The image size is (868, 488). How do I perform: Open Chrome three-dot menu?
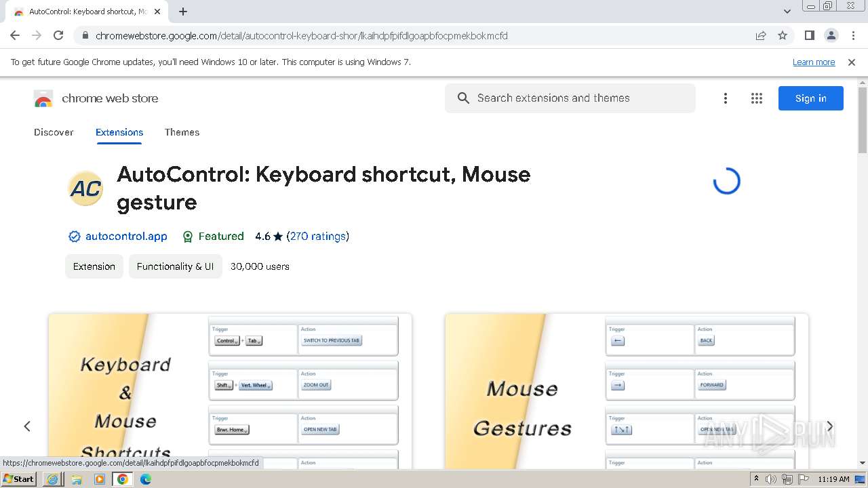coord(853,35)
